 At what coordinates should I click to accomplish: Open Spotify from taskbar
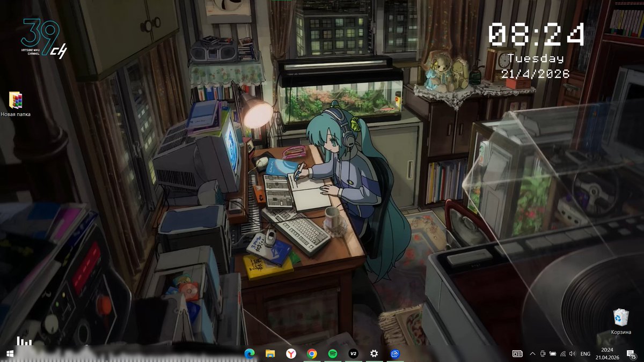click(x=332, y=354)
